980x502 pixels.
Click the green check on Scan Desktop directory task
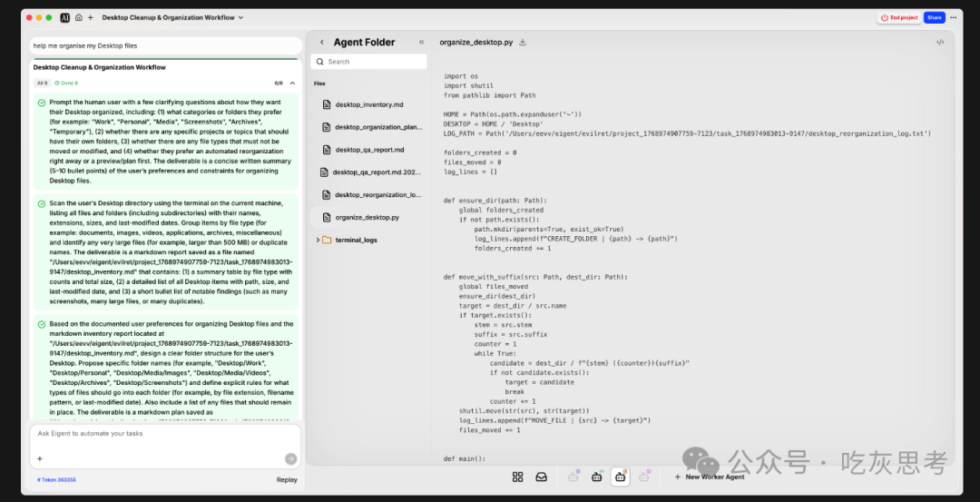[41, 204]
